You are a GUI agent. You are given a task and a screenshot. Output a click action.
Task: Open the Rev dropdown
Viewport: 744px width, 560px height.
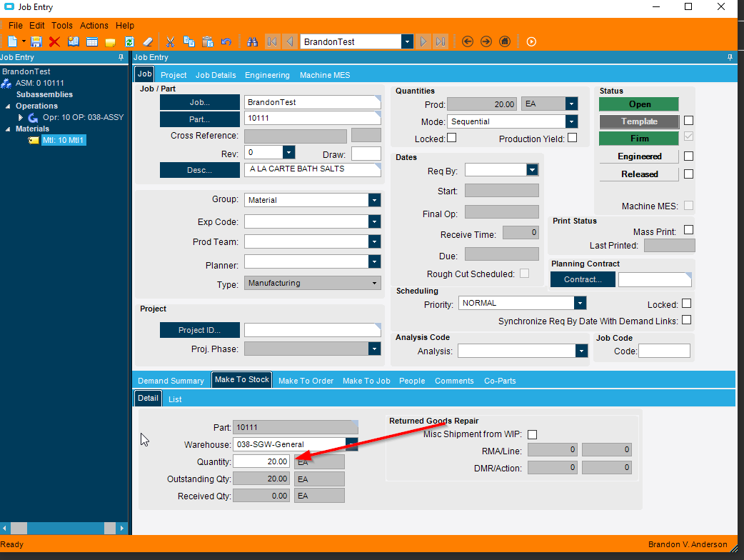[288, 152]
